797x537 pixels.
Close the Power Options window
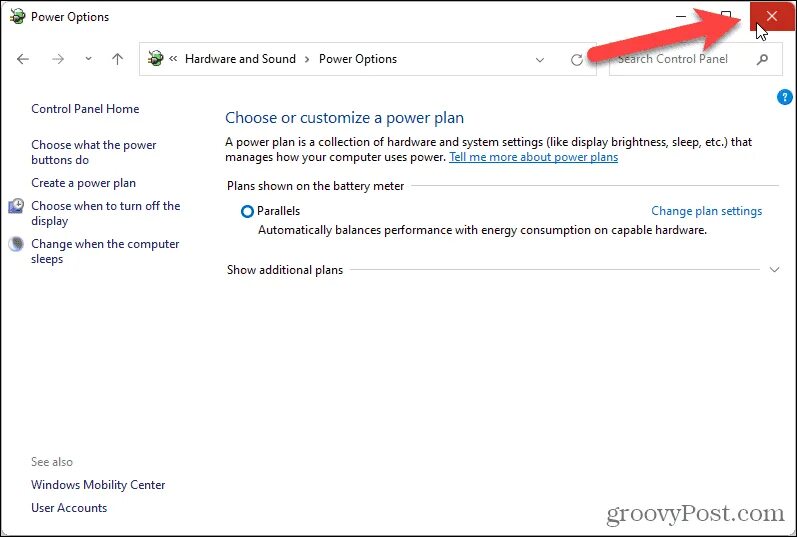click(772, 16)
